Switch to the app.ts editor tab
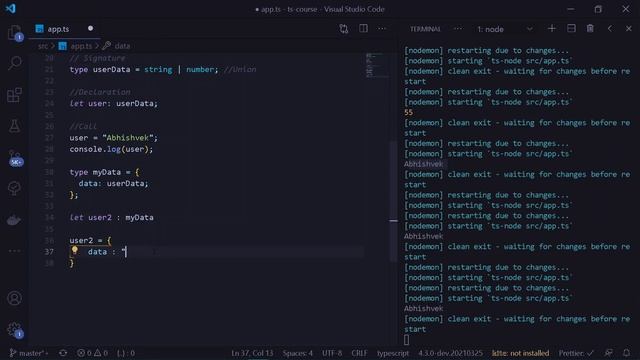 click(58, 29)
